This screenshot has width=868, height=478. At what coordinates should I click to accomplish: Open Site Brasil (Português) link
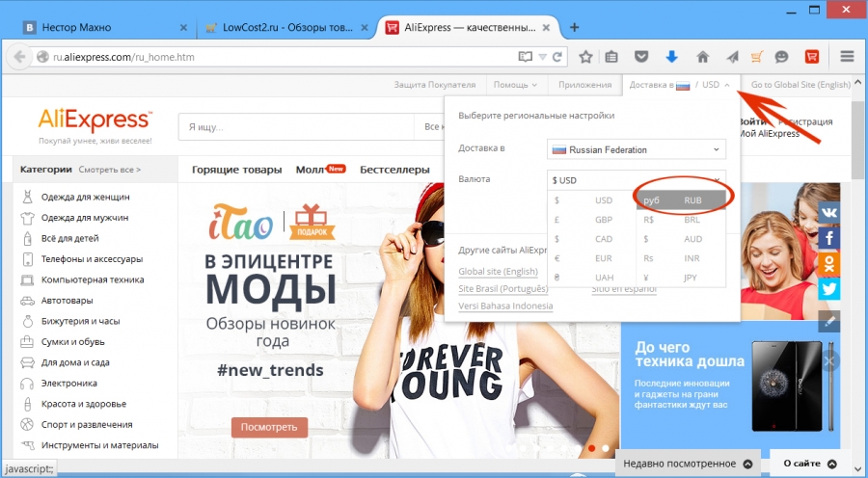pyautogui.click(x=503, y=289)
